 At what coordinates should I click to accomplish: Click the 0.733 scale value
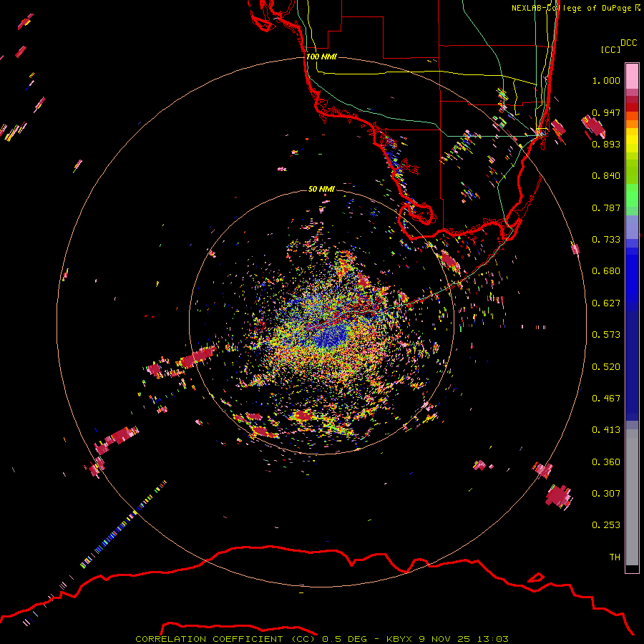pos(606,240)
